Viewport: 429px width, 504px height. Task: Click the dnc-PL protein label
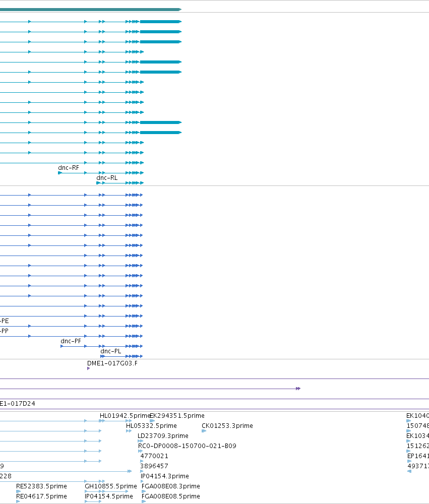(110, 351)
